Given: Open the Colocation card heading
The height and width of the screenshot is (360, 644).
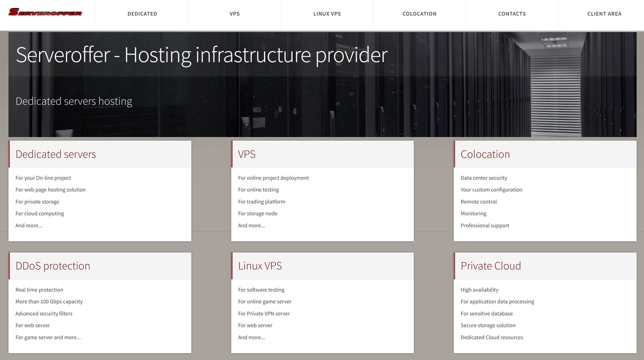Looking at the screenshot, I should click(x=485, y=154).
